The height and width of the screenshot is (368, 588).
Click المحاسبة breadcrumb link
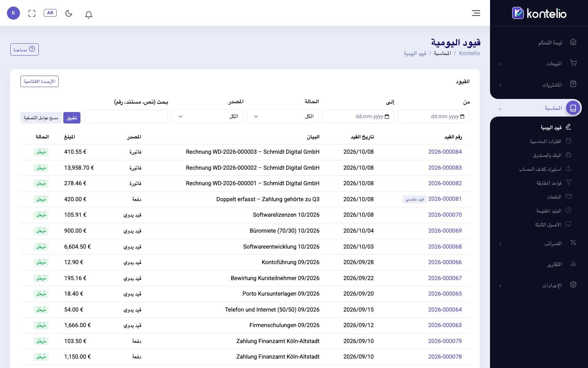coord(442,53)
